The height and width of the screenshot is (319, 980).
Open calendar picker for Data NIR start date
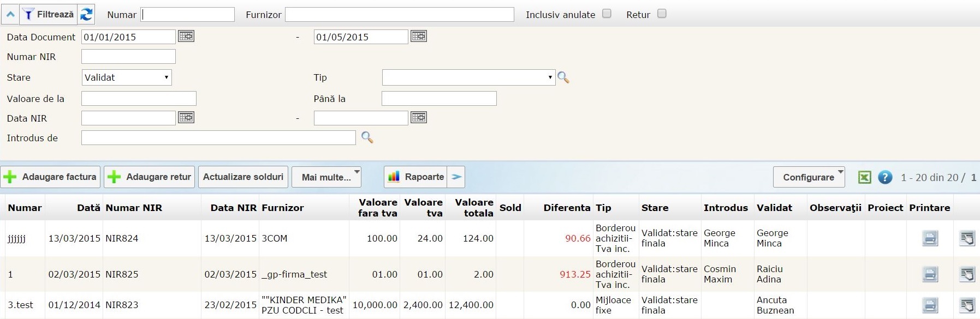click(x=186, y=118)
